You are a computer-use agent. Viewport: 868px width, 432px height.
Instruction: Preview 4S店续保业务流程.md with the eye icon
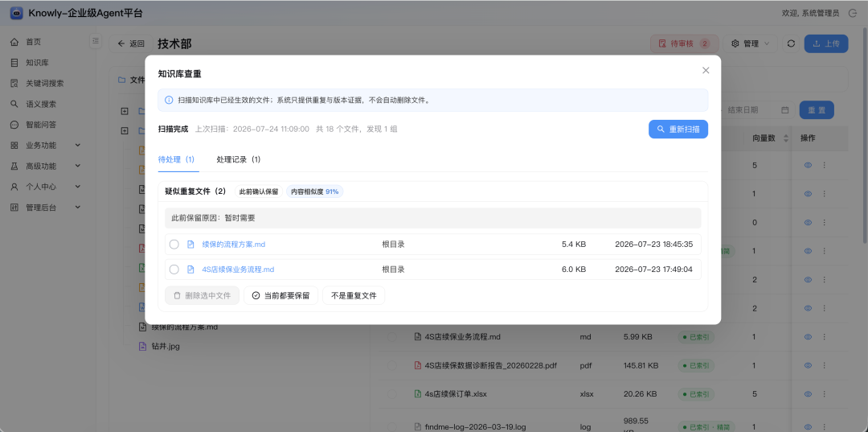tap(809, 336)
